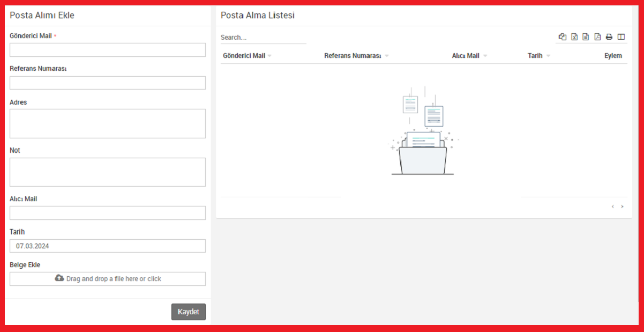This screenshot has width=644, height=332.
Task: Export the list to Excel
Action: click(x=574, y=37)
